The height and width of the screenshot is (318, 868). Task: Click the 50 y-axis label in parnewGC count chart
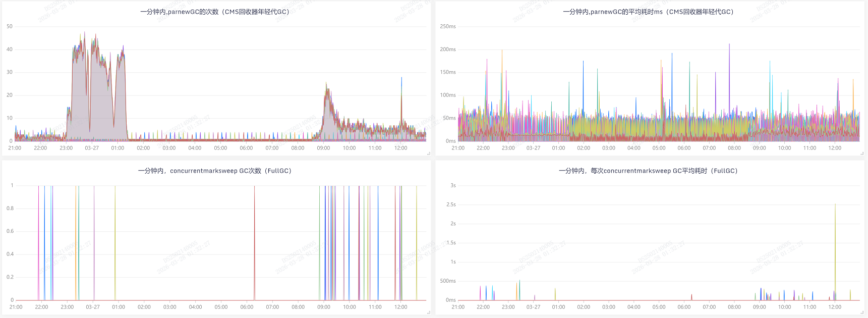(x=10, y=26)
